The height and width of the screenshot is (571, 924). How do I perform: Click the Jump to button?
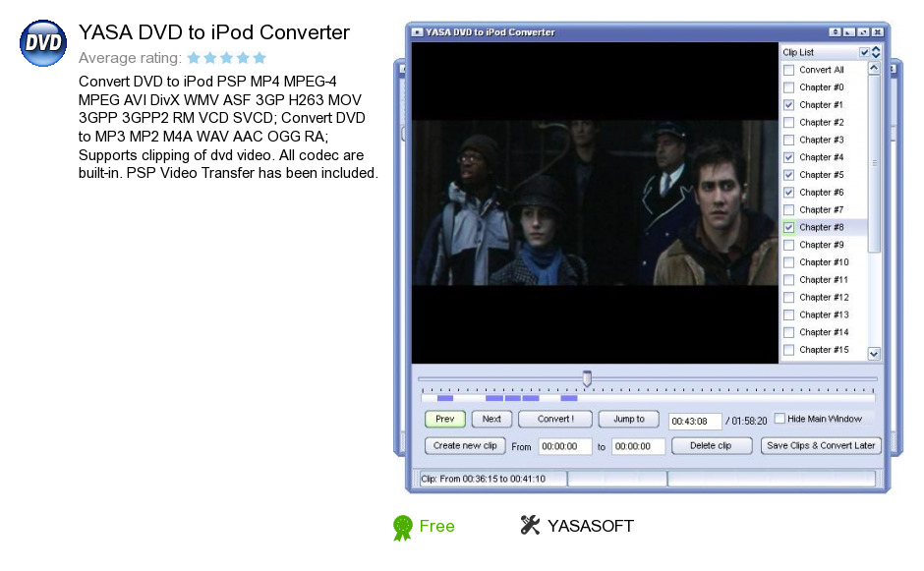[629, 419]
